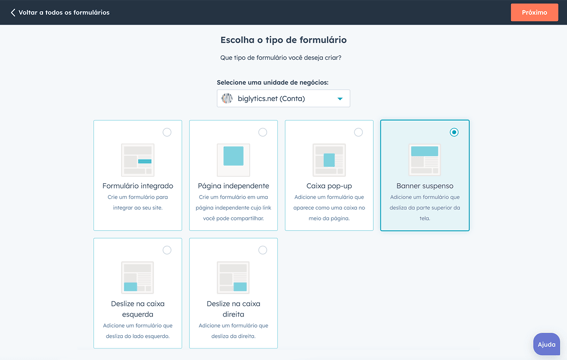Click the Banner suspenso title text
This screenshot has width=567, height=360.
[x=425, y=186]
